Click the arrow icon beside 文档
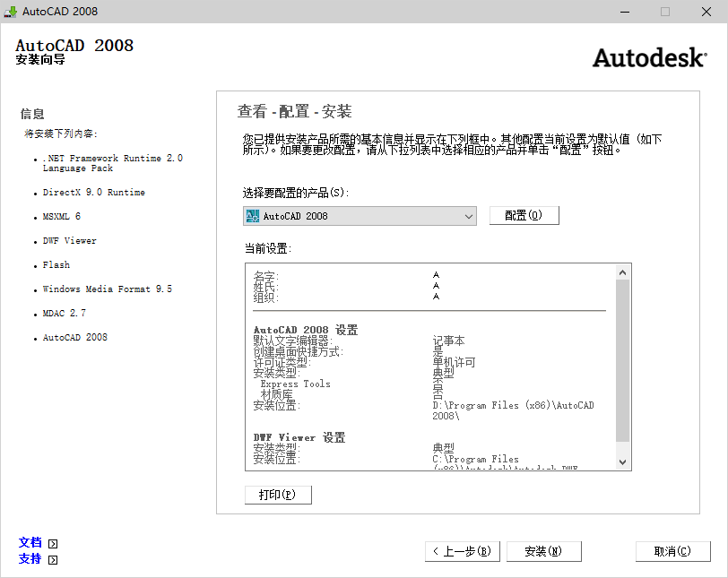 click(54, 542)
